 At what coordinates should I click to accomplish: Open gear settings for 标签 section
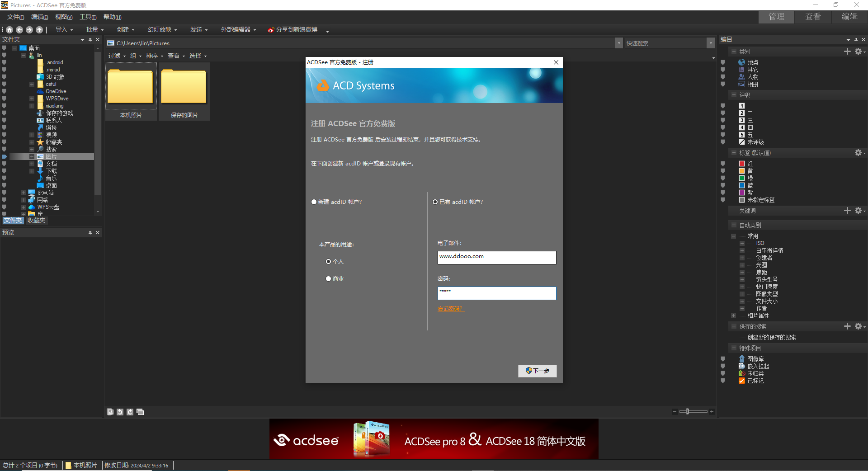pyautogui.click(x=858, y=153)
